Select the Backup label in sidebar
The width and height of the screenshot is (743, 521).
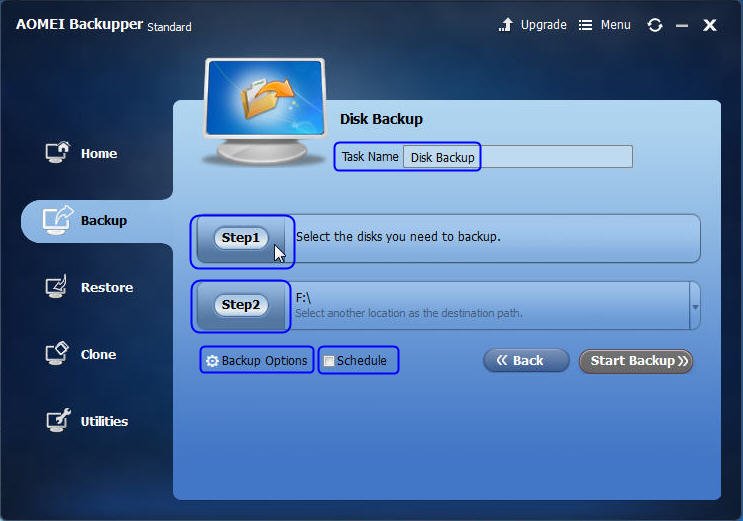click(104, 221)
